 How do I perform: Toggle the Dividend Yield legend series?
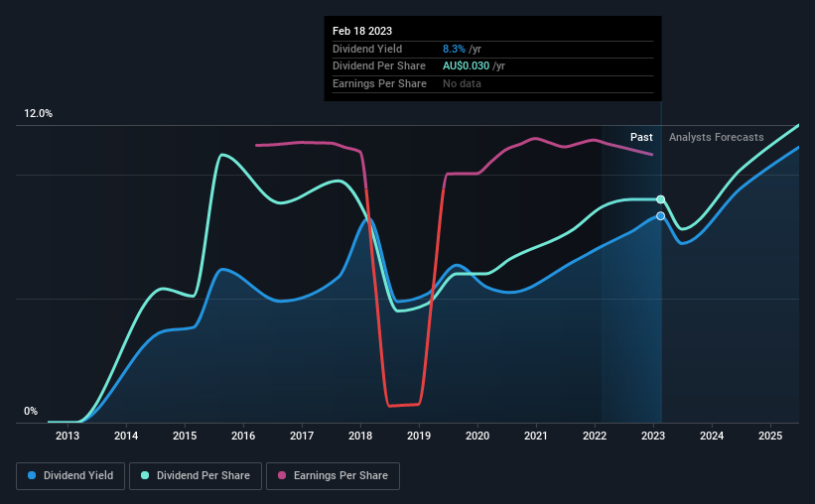pos(70,476)
